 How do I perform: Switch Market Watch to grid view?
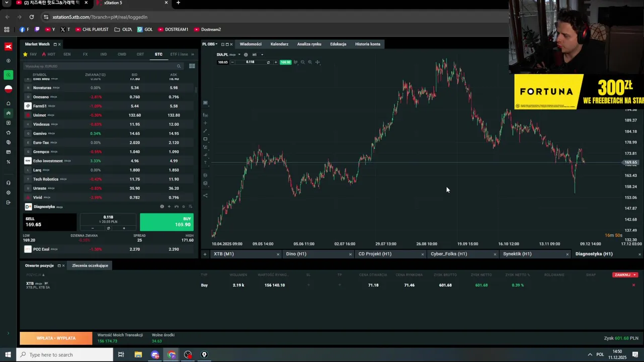192,66
